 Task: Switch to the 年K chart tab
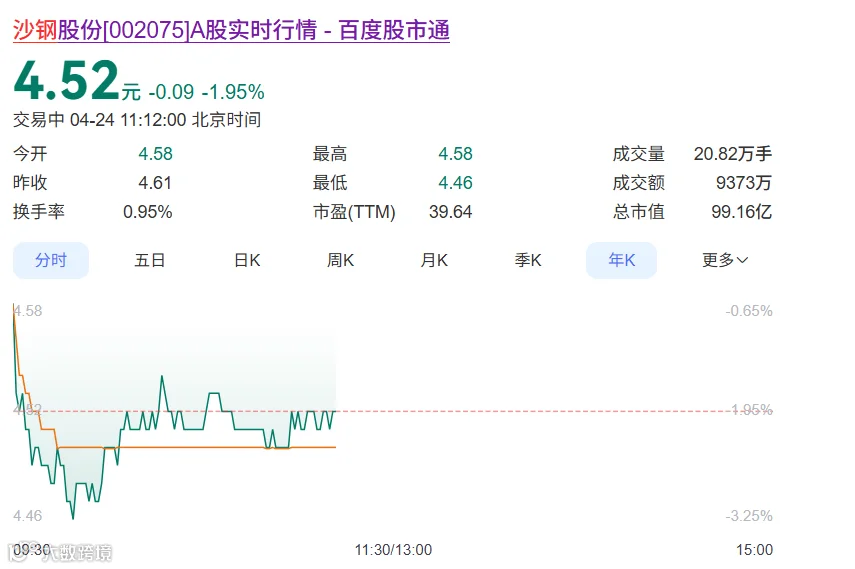point(622,260)
